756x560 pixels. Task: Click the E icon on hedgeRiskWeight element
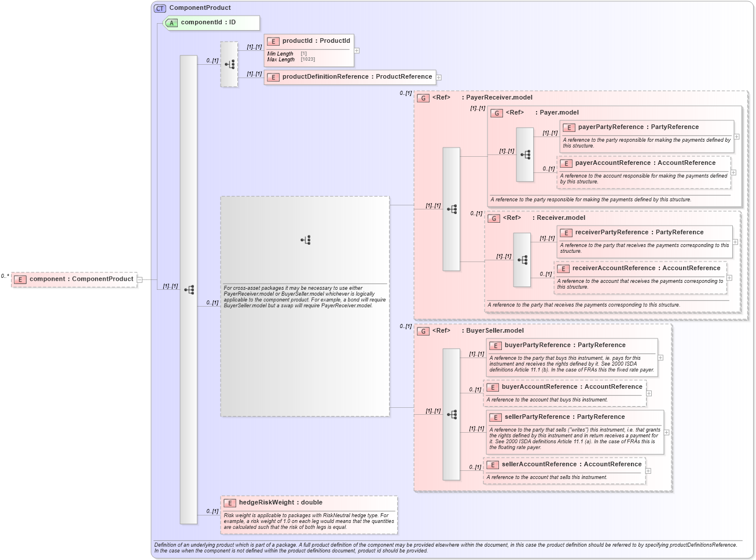click(229, 502)
